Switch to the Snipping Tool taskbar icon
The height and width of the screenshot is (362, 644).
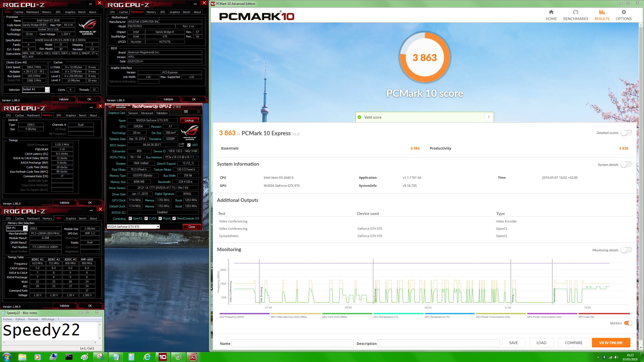coord(100,357)
